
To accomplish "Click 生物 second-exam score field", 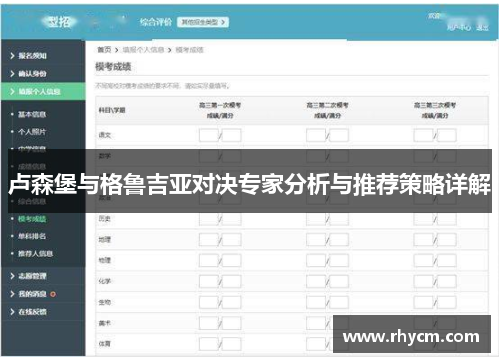I will click(x=316, y=302).
